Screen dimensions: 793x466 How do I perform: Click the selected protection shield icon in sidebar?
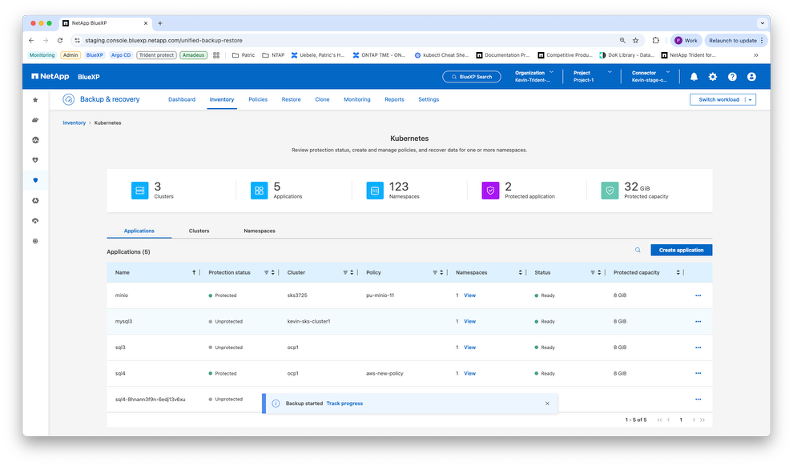pyautogui.click(x=35, y=180)
